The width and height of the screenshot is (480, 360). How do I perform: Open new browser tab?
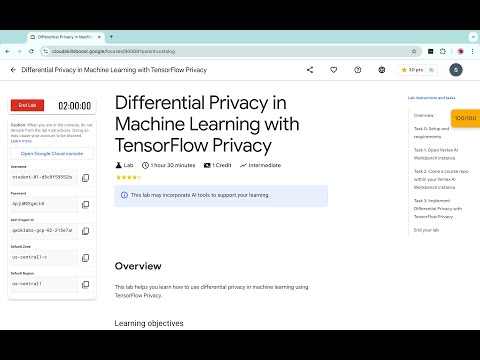click(111, 37)
